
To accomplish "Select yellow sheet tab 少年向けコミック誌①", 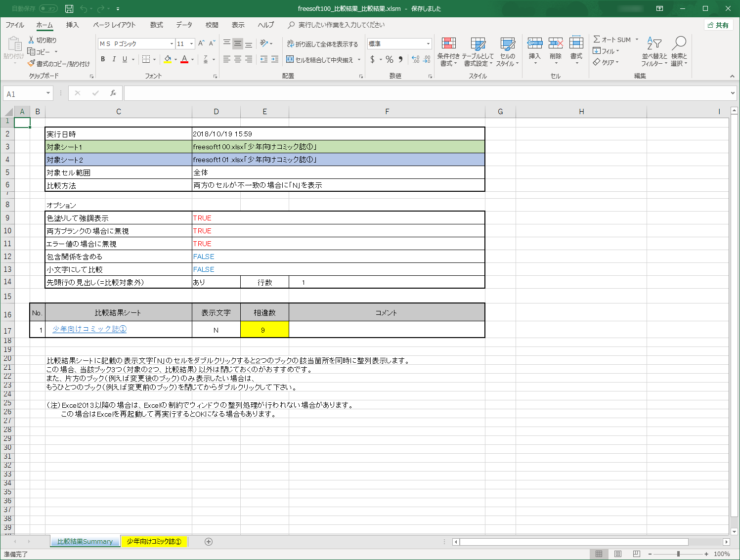I will tap(154, 542).
